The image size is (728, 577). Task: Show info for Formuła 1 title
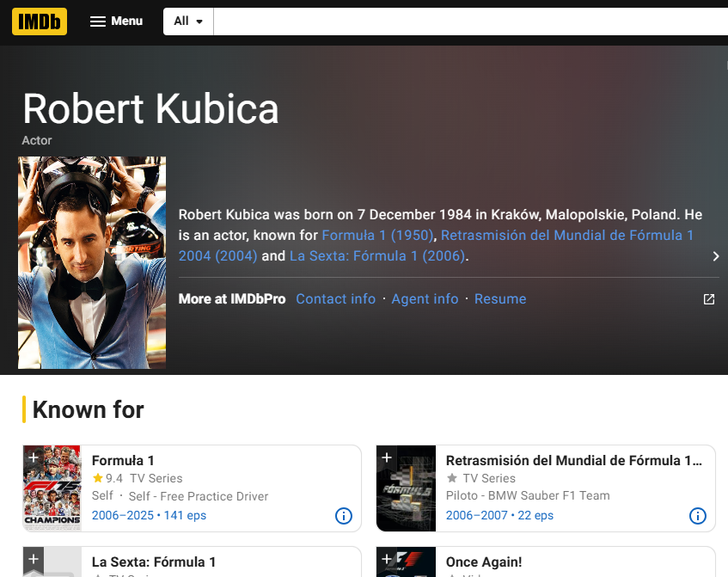[x=343, y=516]
